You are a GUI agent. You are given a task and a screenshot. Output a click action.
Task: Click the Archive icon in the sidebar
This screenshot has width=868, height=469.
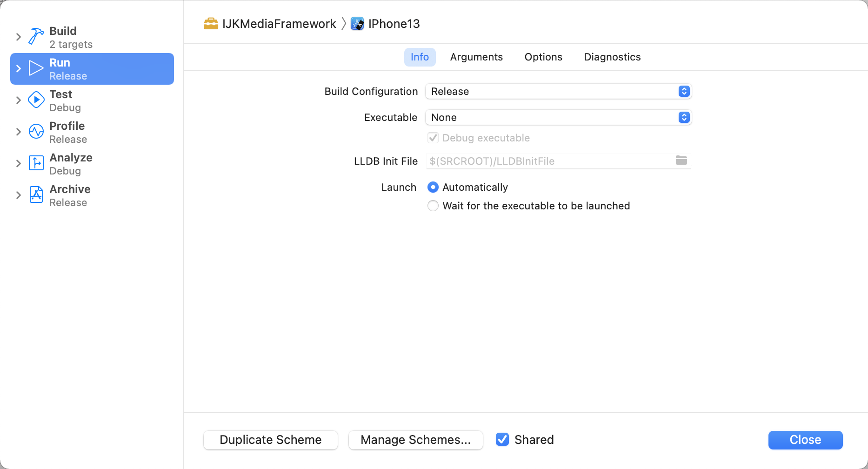click(x=36, y=194)
